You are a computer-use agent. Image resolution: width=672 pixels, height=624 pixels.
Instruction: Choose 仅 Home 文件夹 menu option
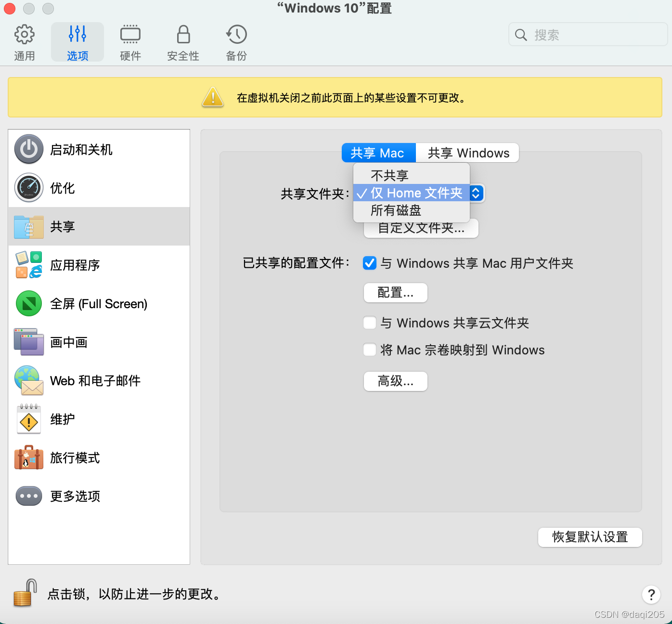click(412, 193)
